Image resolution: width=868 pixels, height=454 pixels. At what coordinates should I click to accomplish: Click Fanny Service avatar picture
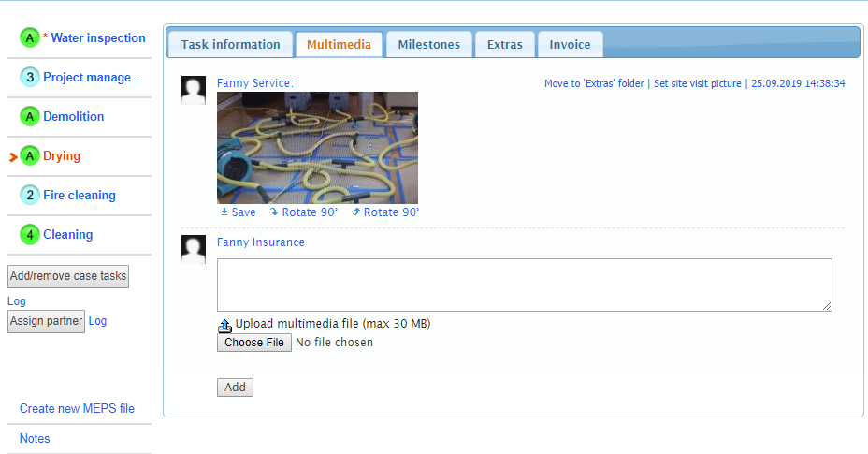point(194,91)
